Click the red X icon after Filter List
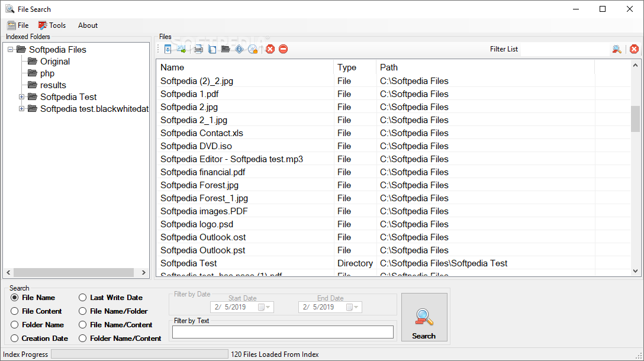The width and height of the screenshot is (644, 361). pos(634,49)
